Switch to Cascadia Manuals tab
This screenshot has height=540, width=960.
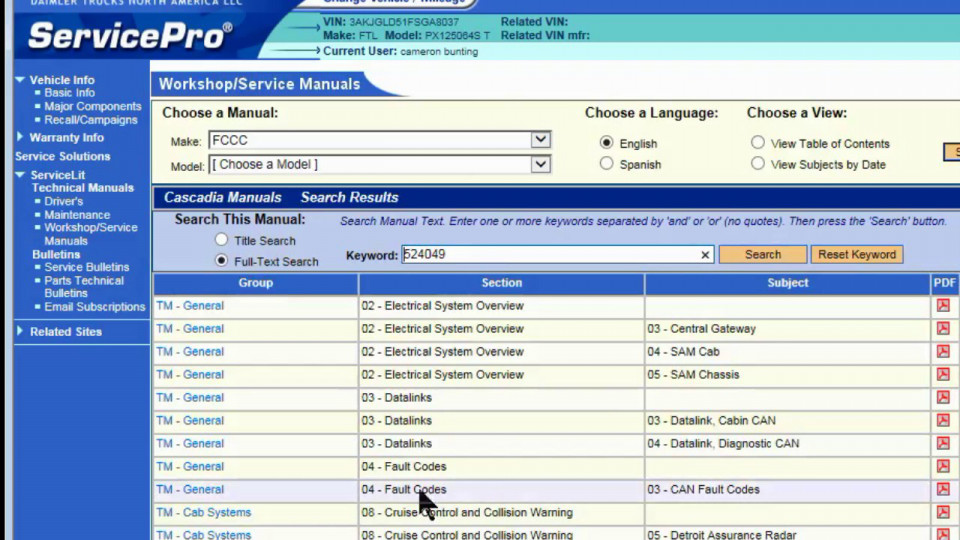[x=222, y=197]
